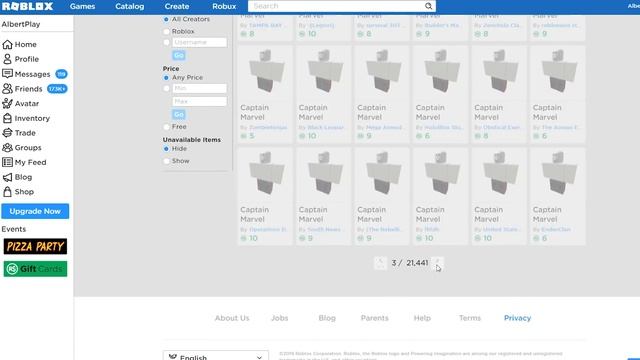This screenshot has width=640, height=360.
Task: Open the Gift Cards event banner
Action: coord(35,269)
